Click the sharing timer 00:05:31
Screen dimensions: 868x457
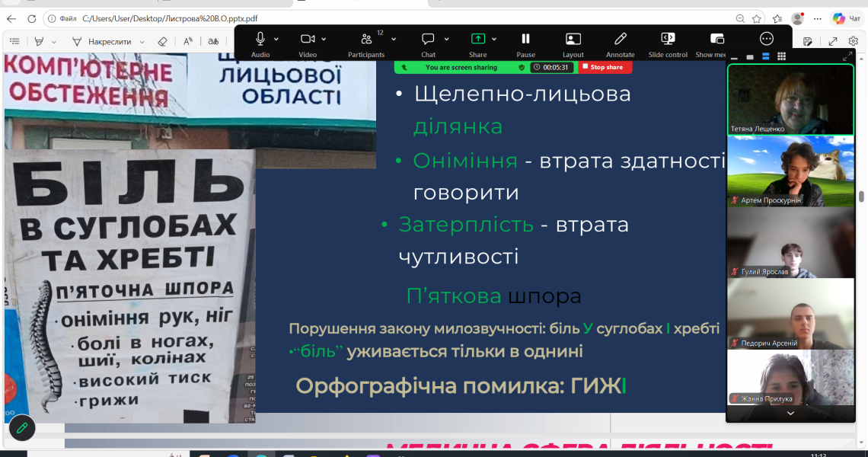coord(552,67)
